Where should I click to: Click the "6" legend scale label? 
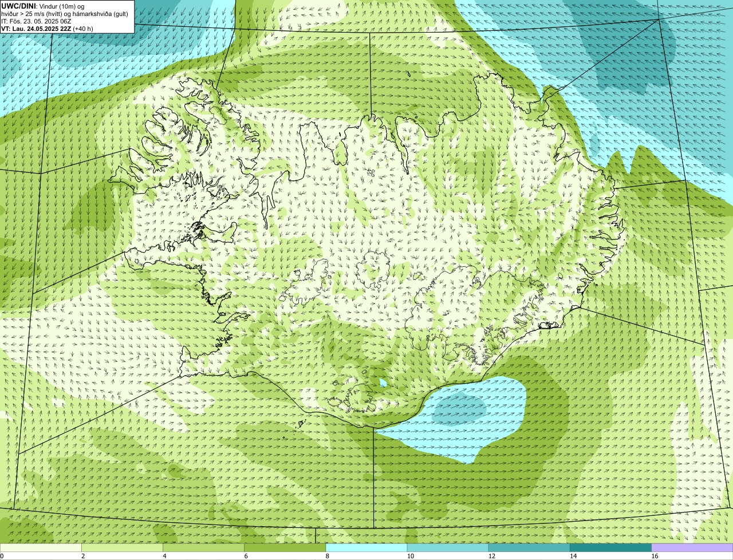(x=246, y=556)
